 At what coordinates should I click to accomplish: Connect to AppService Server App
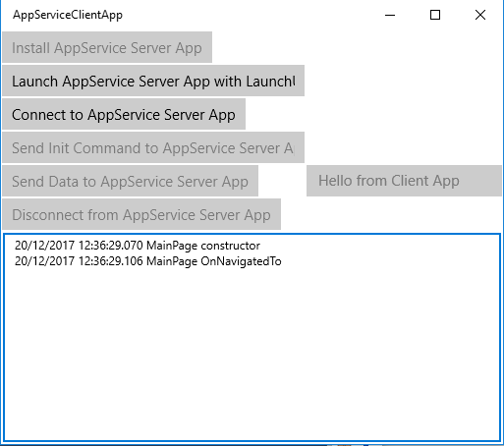pos(124,114)
